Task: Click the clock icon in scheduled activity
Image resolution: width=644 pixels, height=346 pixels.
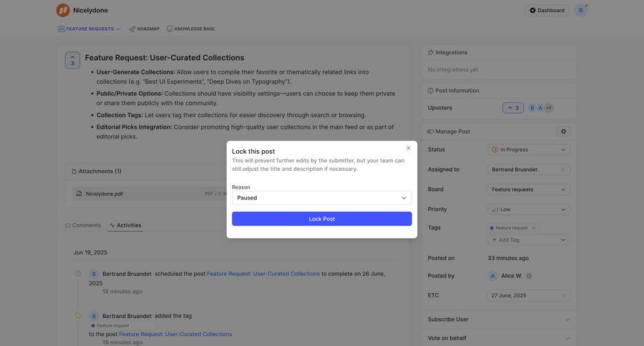Action: (77, 273)
